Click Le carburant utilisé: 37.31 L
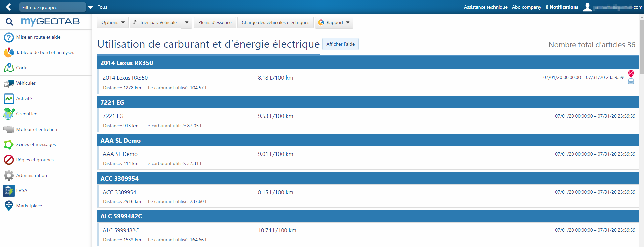 (x=174, y=163)
